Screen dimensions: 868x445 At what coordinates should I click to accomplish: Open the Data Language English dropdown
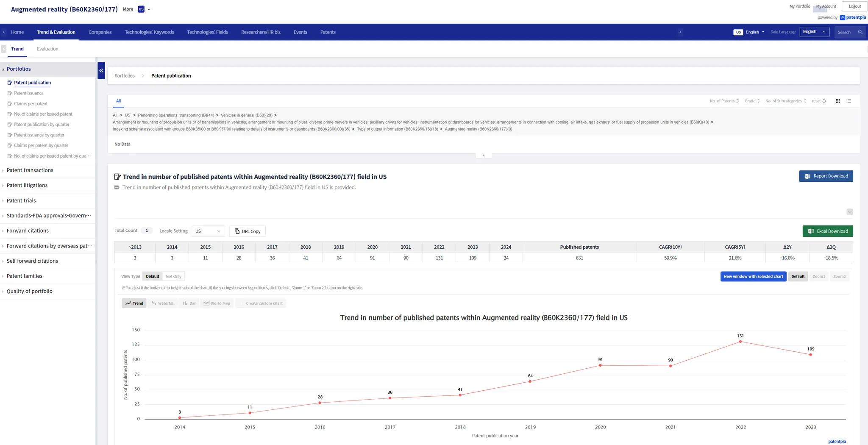point(814,32)
